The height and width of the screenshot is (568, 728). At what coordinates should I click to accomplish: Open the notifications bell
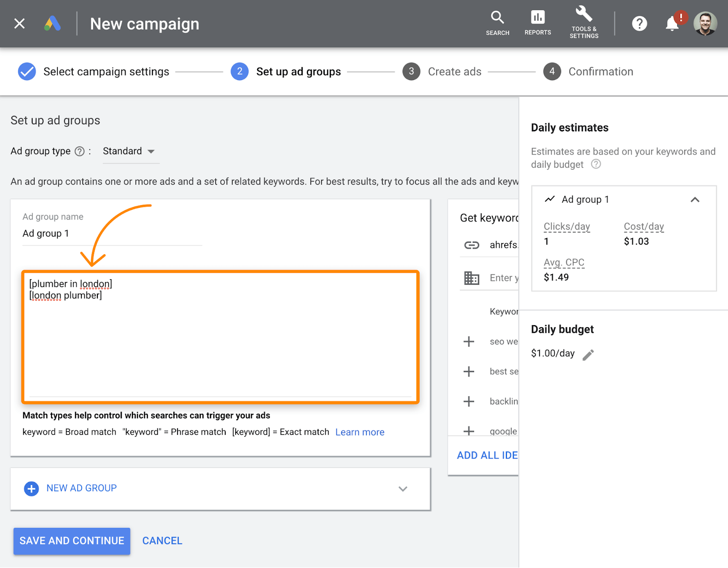pyautogui.click(x=671, y=24)
